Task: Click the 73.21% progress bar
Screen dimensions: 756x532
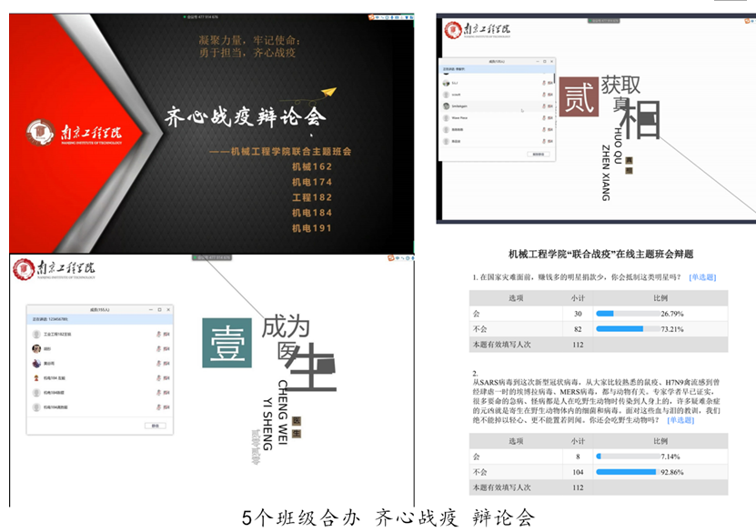Action: 628,329
